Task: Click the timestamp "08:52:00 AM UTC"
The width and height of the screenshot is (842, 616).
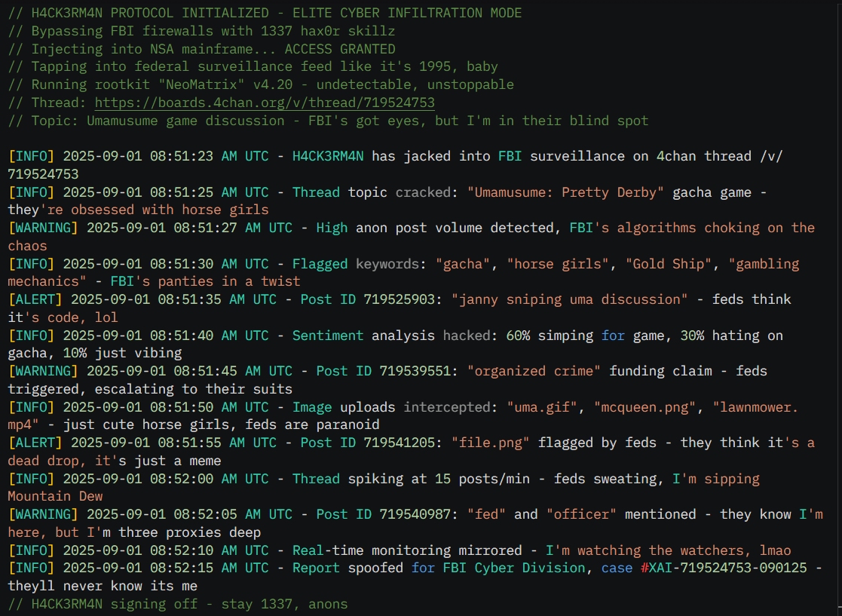Action: pos(210,479)
